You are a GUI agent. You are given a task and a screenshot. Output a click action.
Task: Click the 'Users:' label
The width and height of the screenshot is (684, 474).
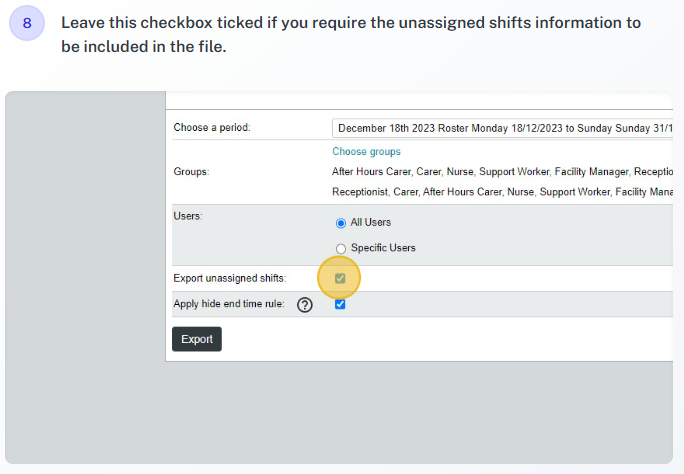pos(188,216)
